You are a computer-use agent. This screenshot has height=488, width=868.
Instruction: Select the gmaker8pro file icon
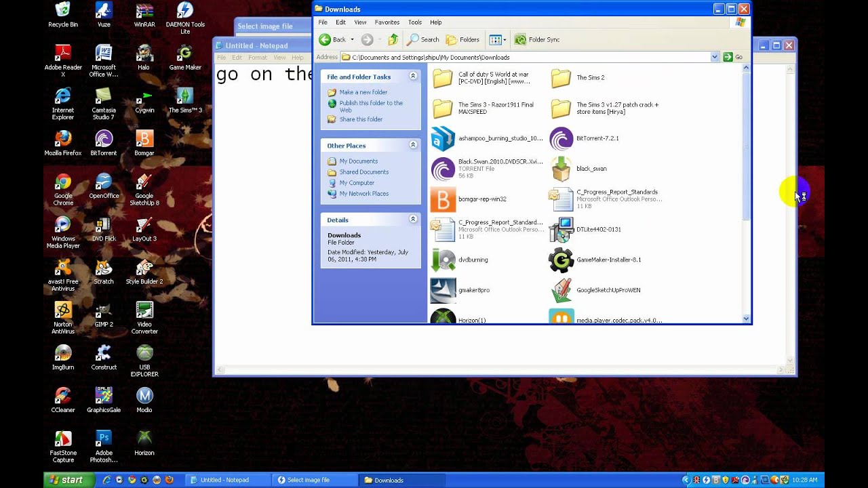443,290
